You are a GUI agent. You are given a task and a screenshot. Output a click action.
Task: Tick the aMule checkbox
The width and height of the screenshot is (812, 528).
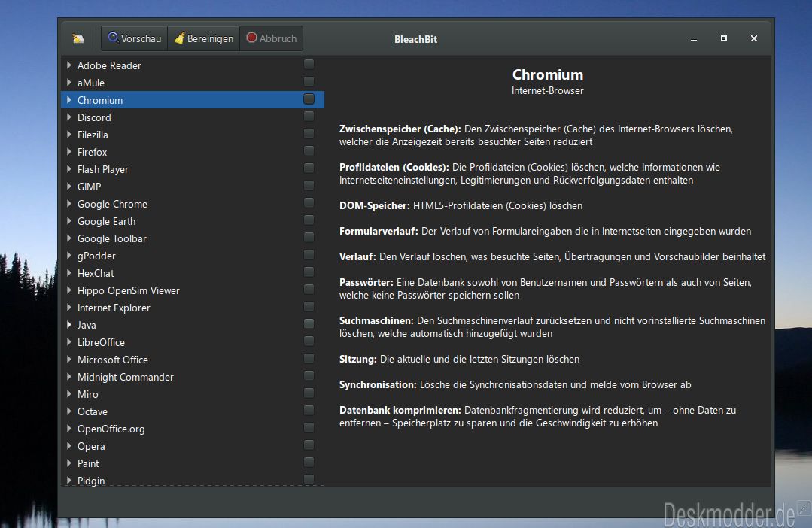[x=309, y=81]
